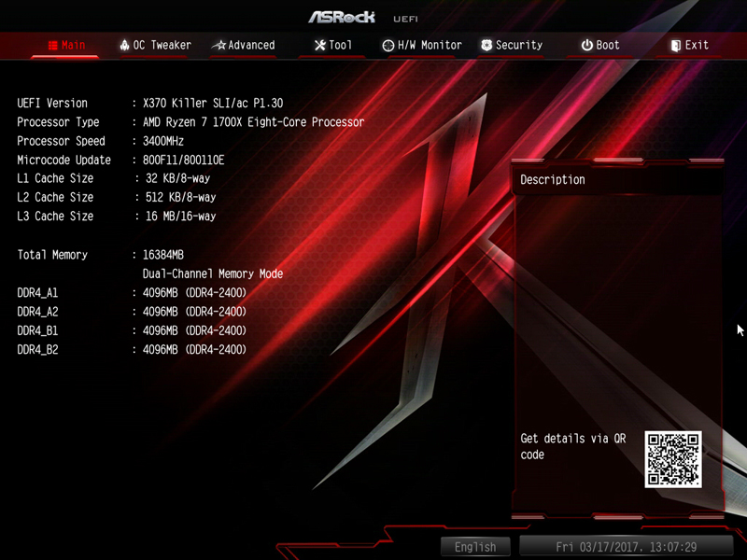Click the Tool wrench icon
Screen dimensions: 747x560
320,45
